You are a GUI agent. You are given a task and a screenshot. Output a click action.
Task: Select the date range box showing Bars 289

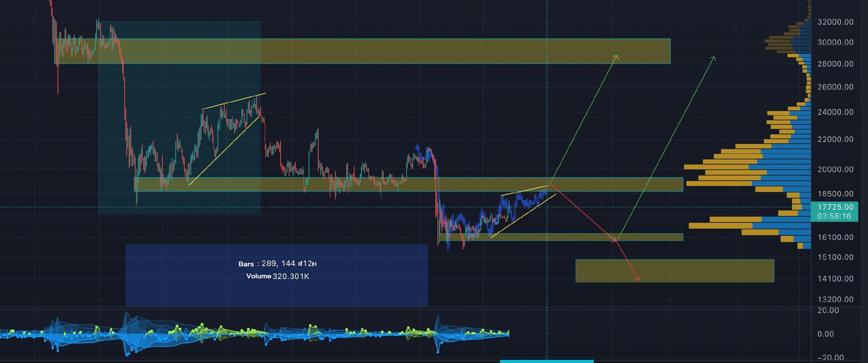(277, 275)
